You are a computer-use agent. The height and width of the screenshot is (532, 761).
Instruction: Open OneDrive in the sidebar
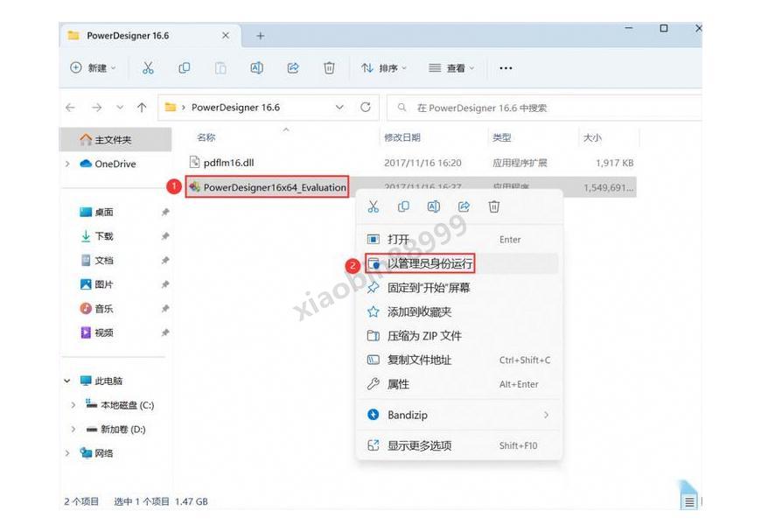coord(108,164)
